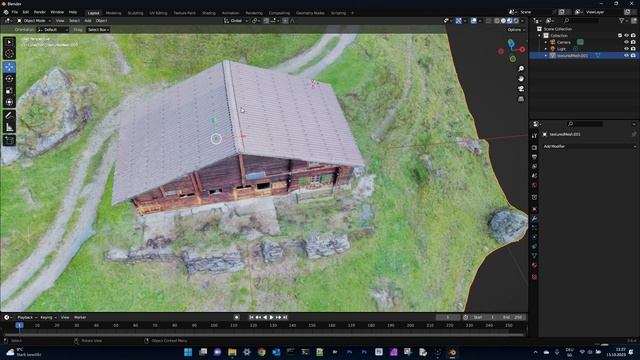Open the timeline Keying menu
The height and width of the screenshot is (360, 640).
click(48, 317)
